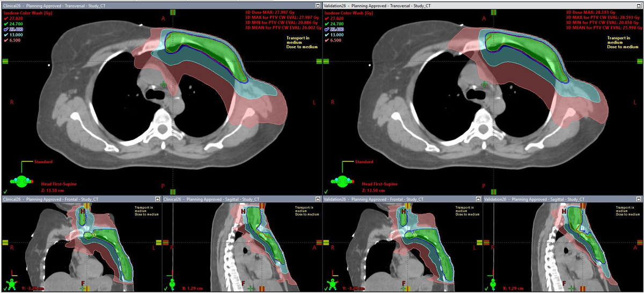Maximize the Validation26 Transversal view
The image size is (644, 293).
click(x=640, y=5)
